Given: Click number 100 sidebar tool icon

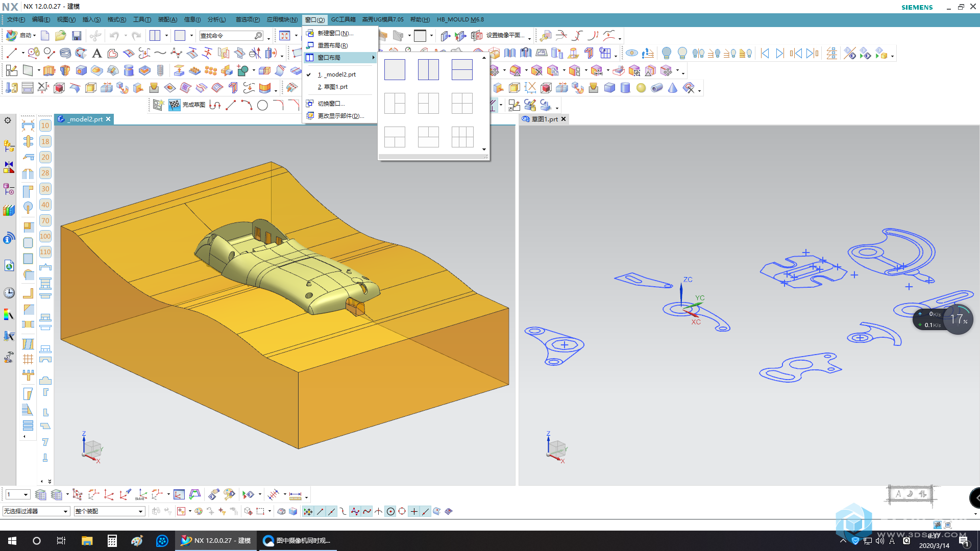Looking at the screenshot, I should tap(45, 236).
